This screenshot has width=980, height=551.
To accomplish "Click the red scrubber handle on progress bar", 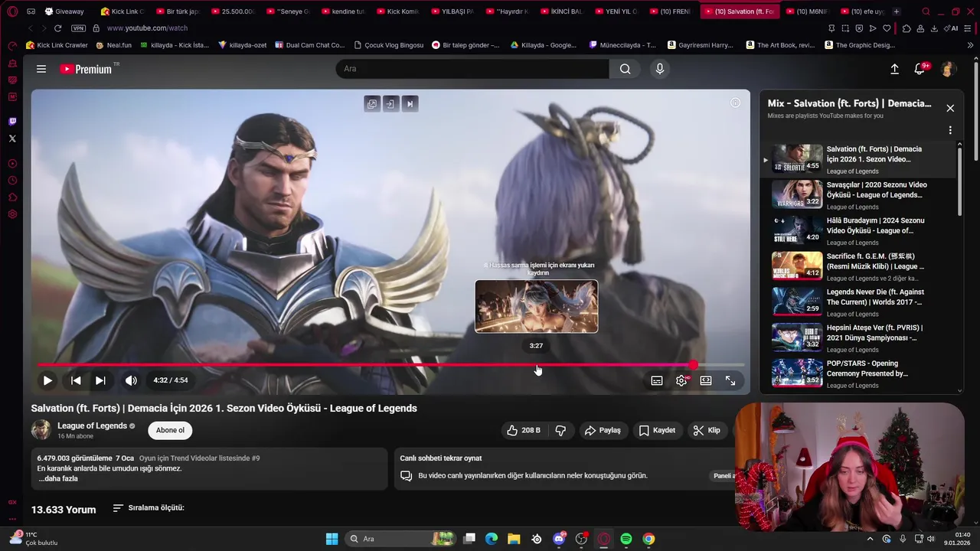I will pos(693,365).
